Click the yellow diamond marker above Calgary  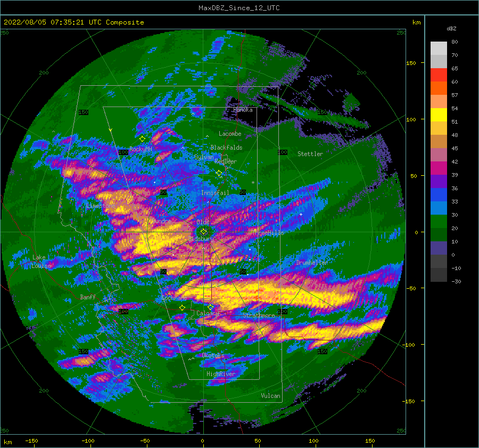tap(210, 307)
